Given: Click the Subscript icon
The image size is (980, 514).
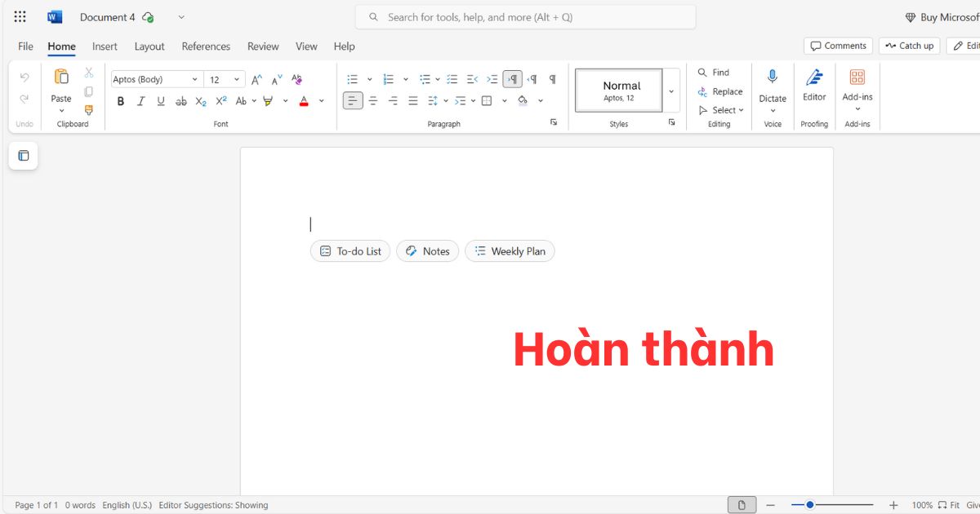Looking at the screenshot, I should click(200, 100).
